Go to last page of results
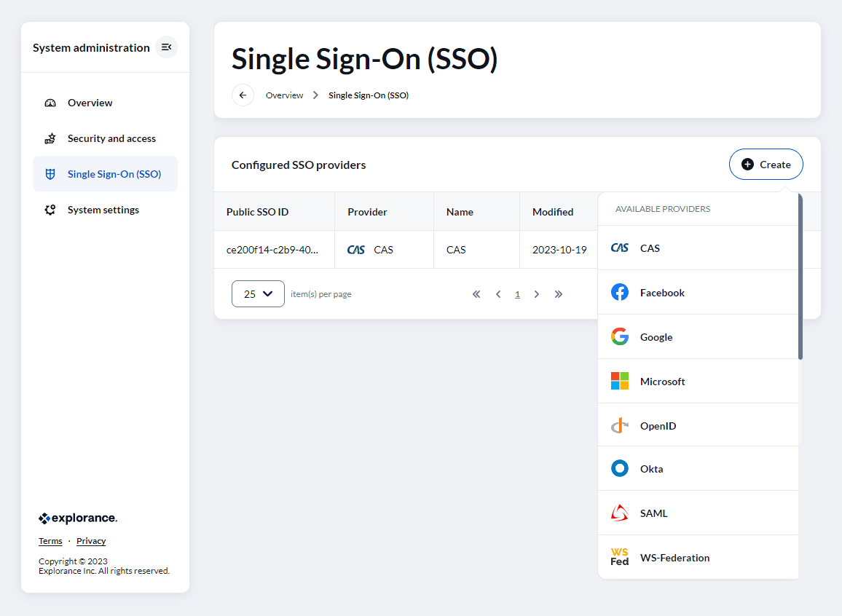Viewport: 842px width, 616px height. point(559,294)
